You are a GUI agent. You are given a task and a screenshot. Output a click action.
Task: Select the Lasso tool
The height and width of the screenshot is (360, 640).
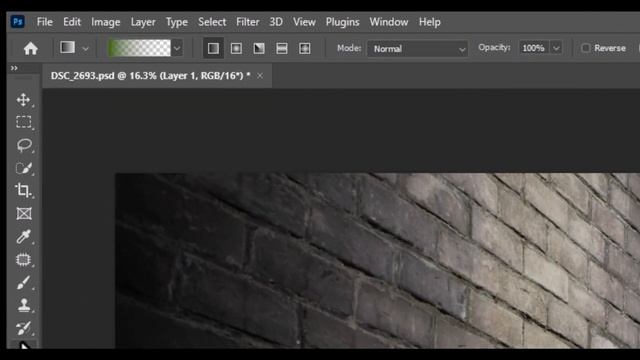(24, 145)
